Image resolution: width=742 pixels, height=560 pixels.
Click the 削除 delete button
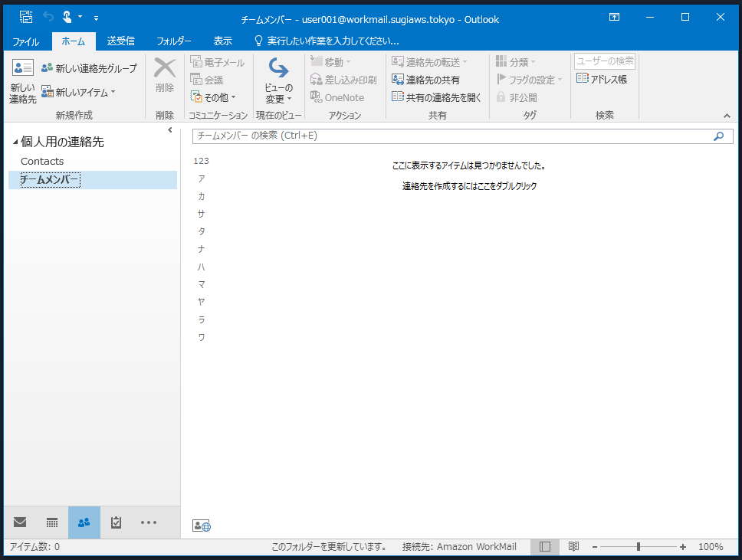point(165,76)
